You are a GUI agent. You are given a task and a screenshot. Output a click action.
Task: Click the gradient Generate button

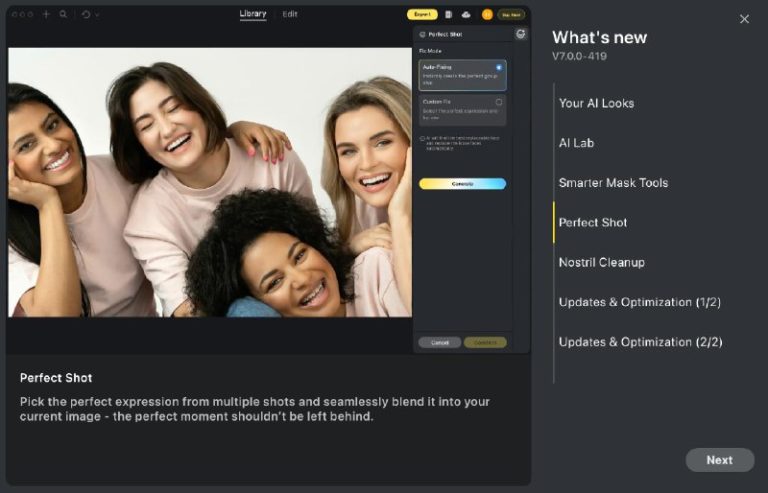pyautogui.click(x=462, y=184)
